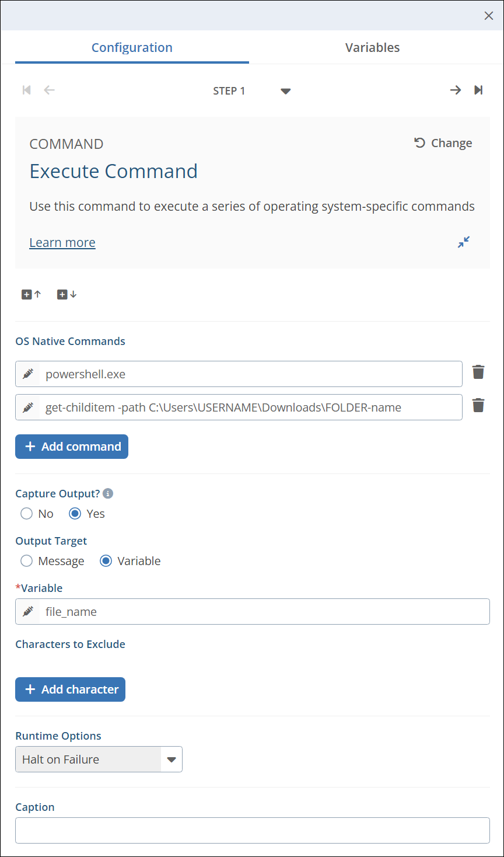Click the insert step below icon
Image resolution: width=504 pixels, height=857 pixels.
66,295
